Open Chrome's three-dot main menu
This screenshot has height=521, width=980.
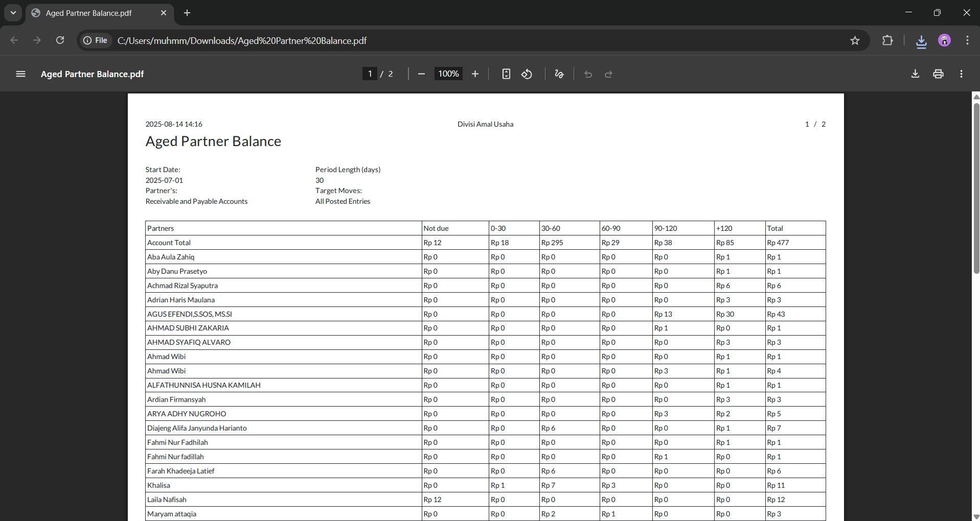[967, 40]
